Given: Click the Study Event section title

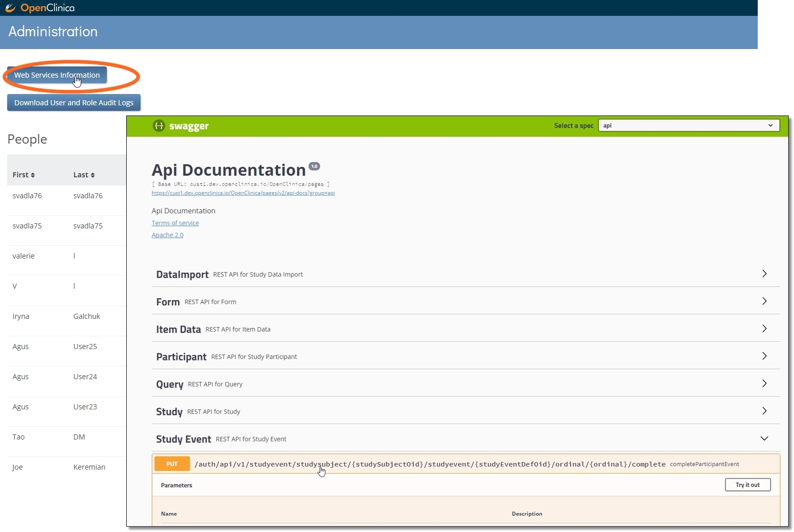Looking at the screenshot, I should (x=183, y=440).
